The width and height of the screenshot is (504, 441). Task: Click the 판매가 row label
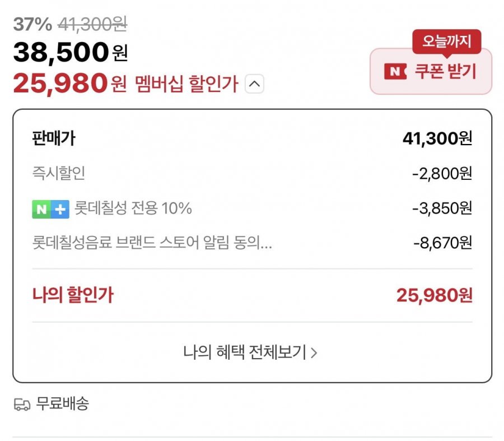[x=53, y=139]
